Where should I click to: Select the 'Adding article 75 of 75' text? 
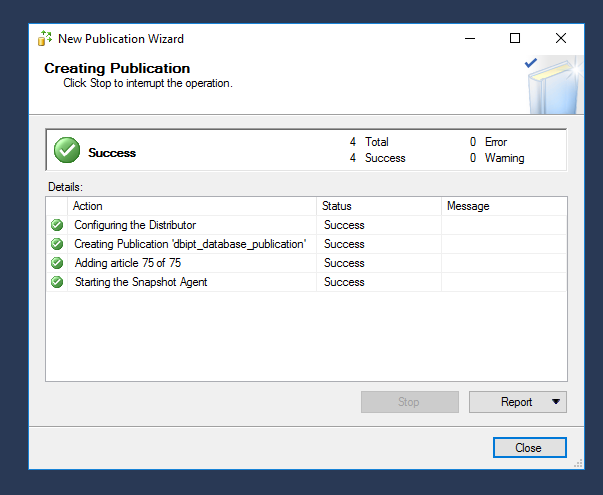(128, 263)
